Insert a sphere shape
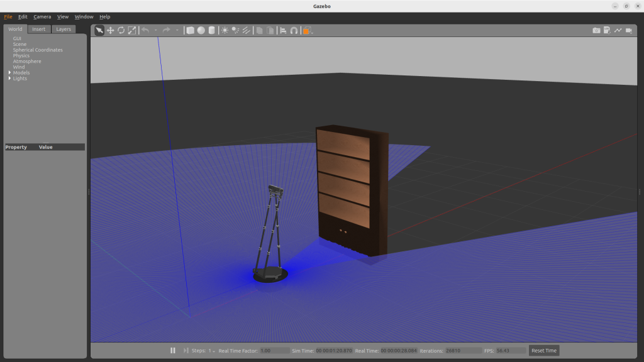644x362 pixels. coord(201,30)
